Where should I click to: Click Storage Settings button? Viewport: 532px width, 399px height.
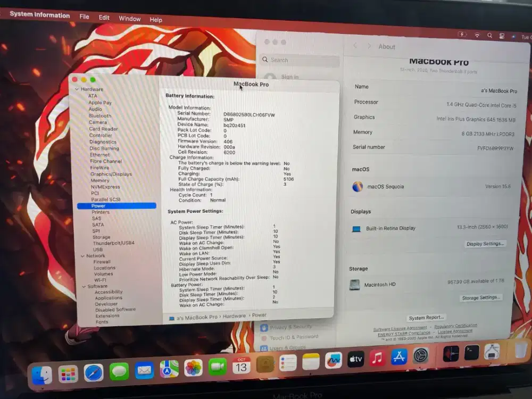click(481, 297)
